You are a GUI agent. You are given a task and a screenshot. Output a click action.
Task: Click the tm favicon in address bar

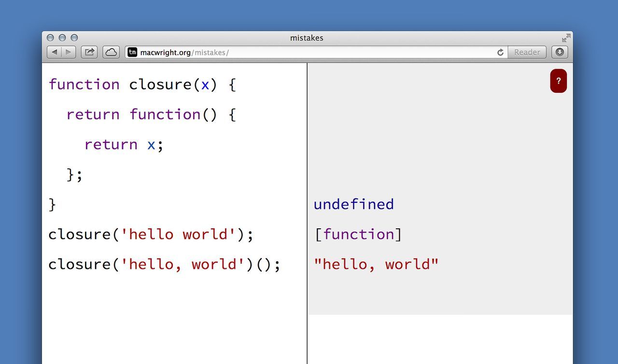click(x=132, y=52)
